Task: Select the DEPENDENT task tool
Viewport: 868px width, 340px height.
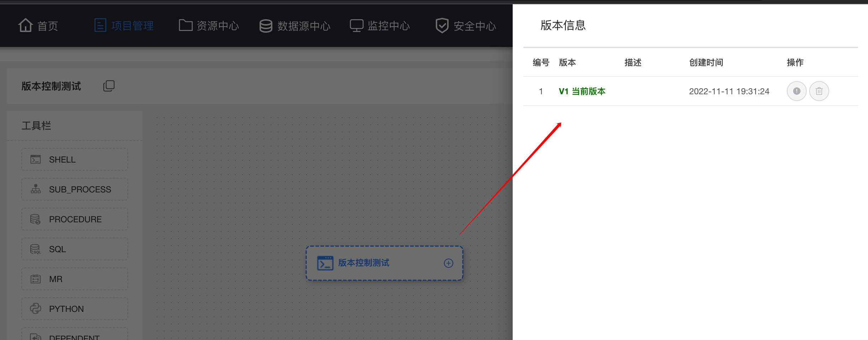Action: pos(74,336)
